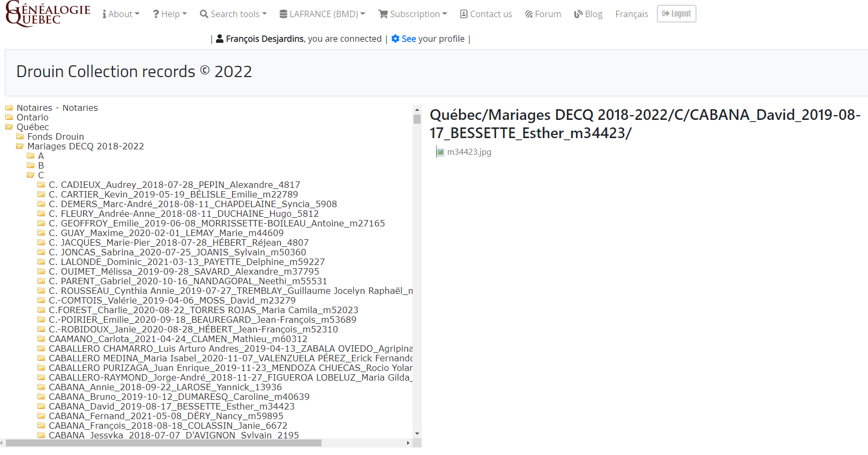Open GUAY_Maxime LEMAY_Marie folder
This screenshot has height=455, width=868.
tap(166, 233)
